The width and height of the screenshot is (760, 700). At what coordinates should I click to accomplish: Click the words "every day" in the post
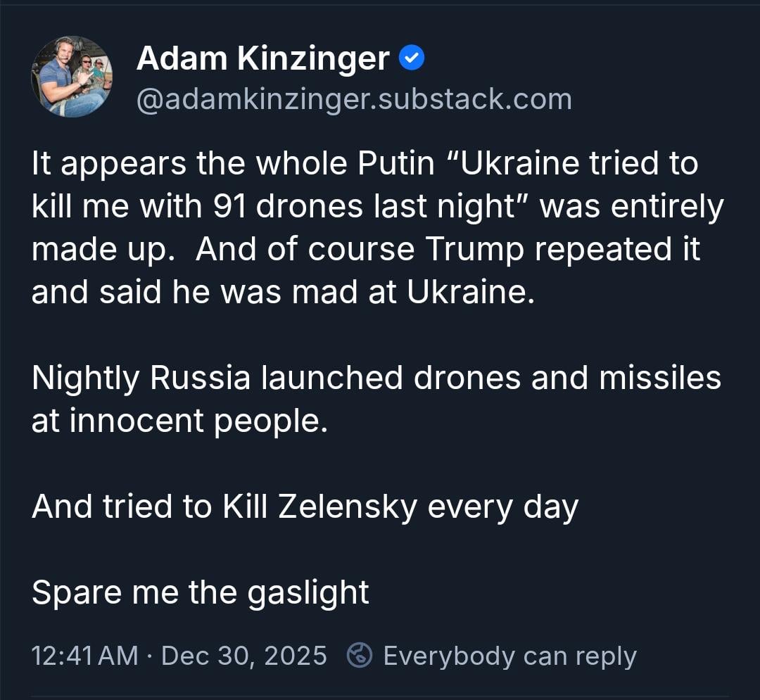click(x=502, y=507)
